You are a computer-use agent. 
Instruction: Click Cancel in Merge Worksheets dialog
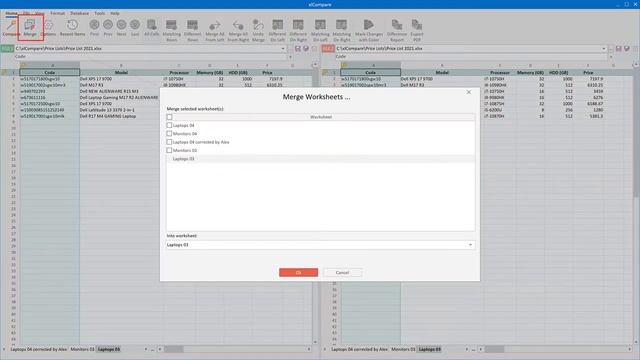(342, 272)
